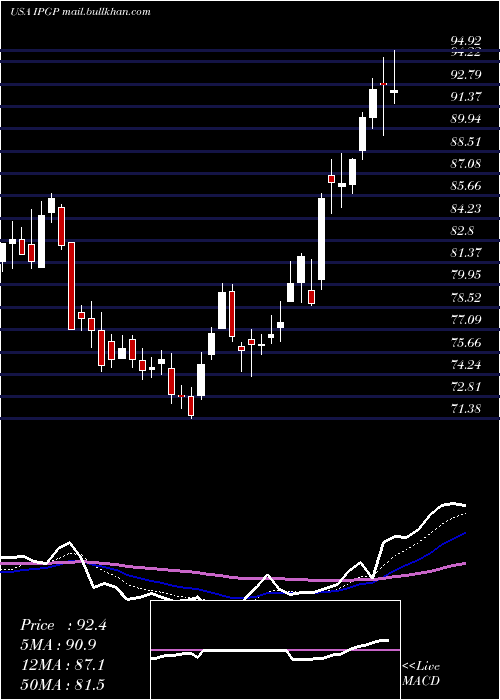Image resolution: width=500 pixels, height=700 pixels.
Task: Select the 72.81 price axis label
Action: pos(466,387)
